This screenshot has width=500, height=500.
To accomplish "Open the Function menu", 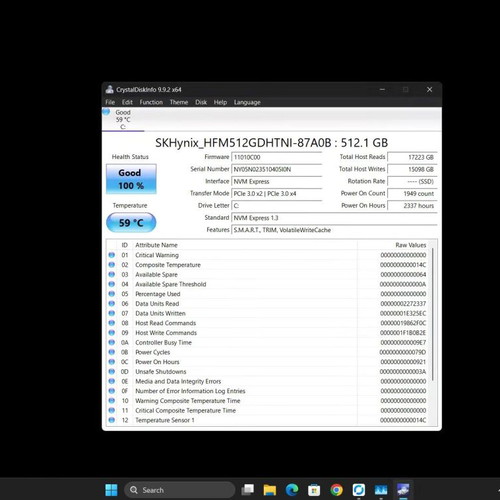I will tap(151, 102).
